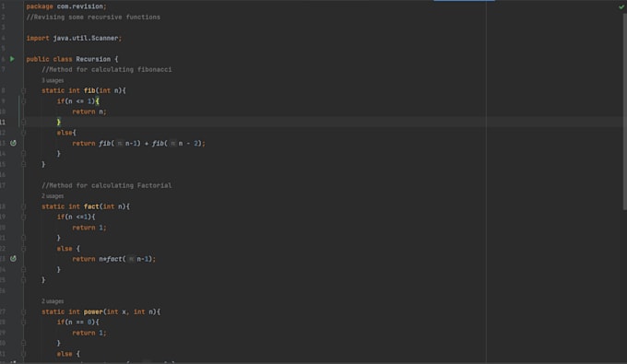Click line number 11 in the gutter
This screenshot has height=364, width=627.
click(3, 122)
